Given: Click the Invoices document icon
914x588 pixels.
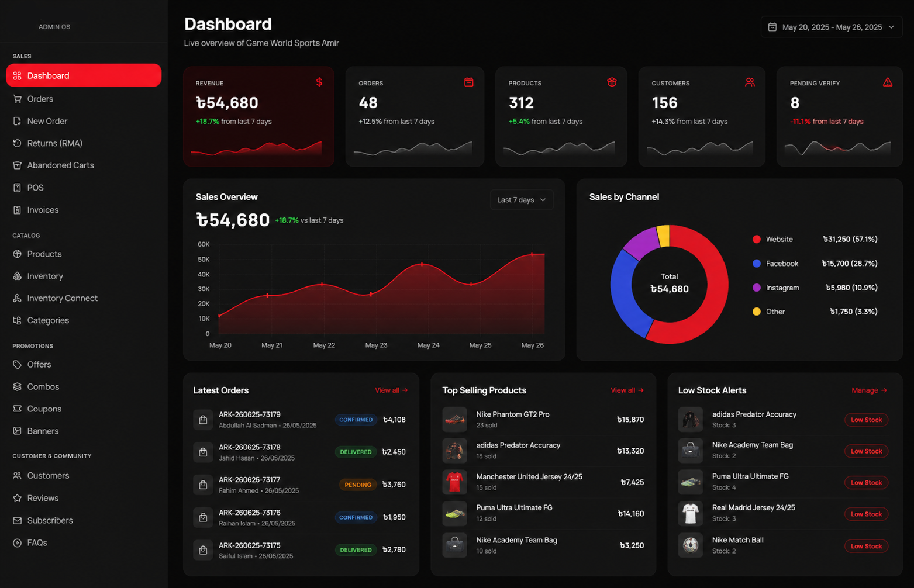Looking at the screenshot, I should pos(17,210).
